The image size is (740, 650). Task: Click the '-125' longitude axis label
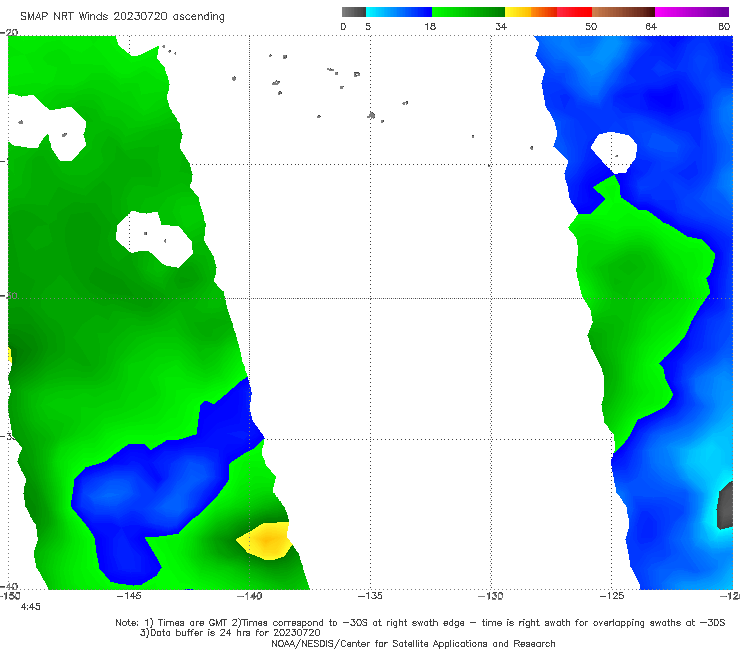(612, 596)
